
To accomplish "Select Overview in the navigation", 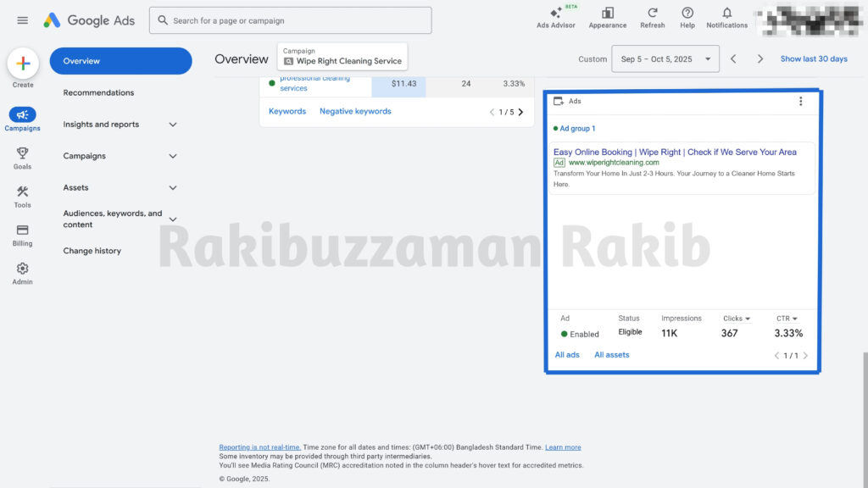I will [x=120, y=61].
